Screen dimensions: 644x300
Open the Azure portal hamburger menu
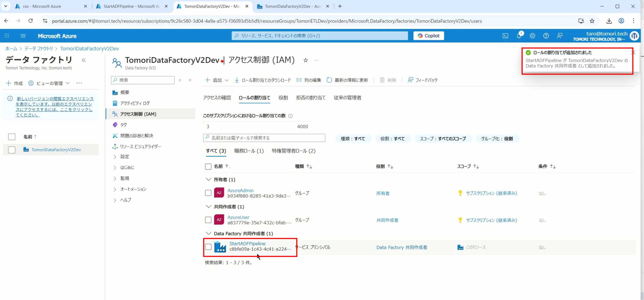[23, 36]
